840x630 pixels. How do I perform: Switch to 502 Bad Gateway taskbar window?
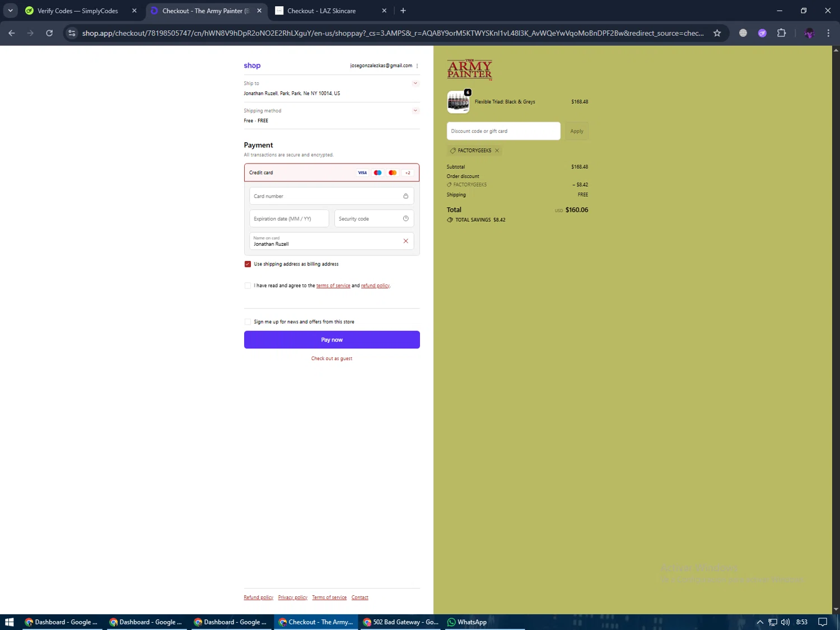tap(401, 622)
